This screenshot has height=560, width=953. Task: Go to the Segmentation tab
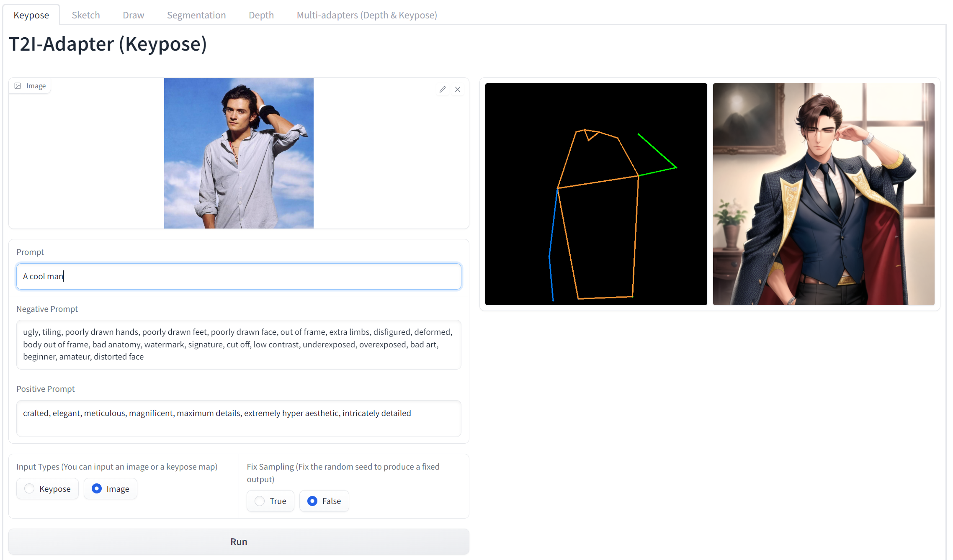[x=196, y=15]
